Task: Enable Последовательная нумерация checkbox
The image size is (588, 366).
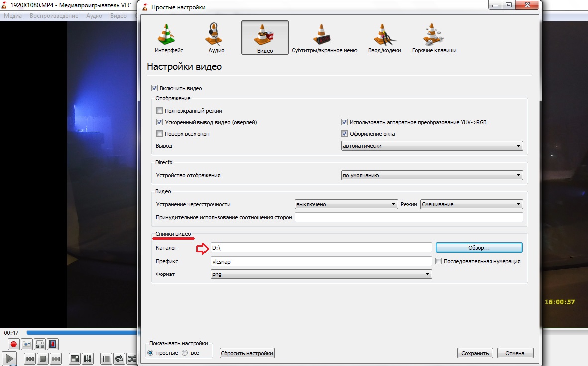Action: click(x=439, y=261)
